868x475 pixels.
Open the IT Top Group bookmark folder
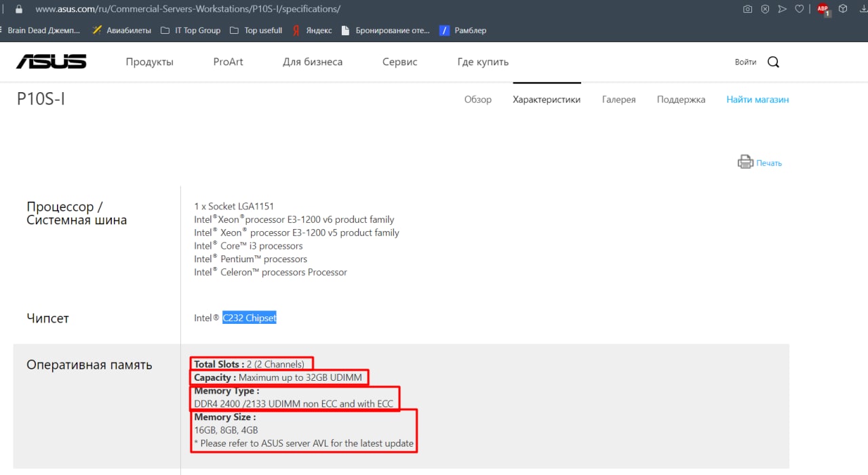tap(191, 30)
